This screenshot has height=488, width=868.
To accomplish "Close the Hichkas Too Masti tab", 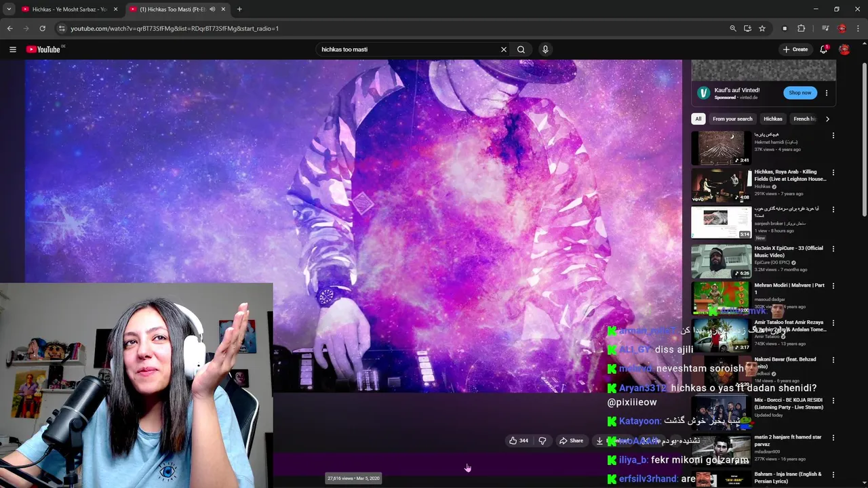I will [x=223, y=9].
